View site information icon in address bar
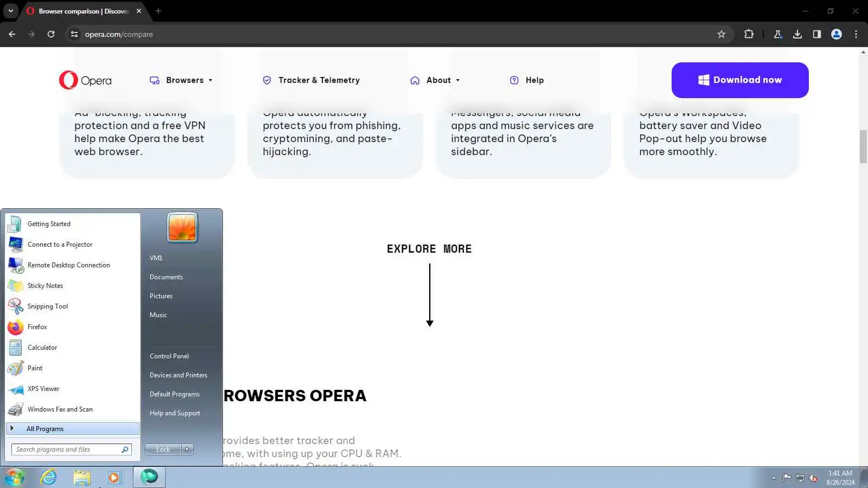 (74, 34)
